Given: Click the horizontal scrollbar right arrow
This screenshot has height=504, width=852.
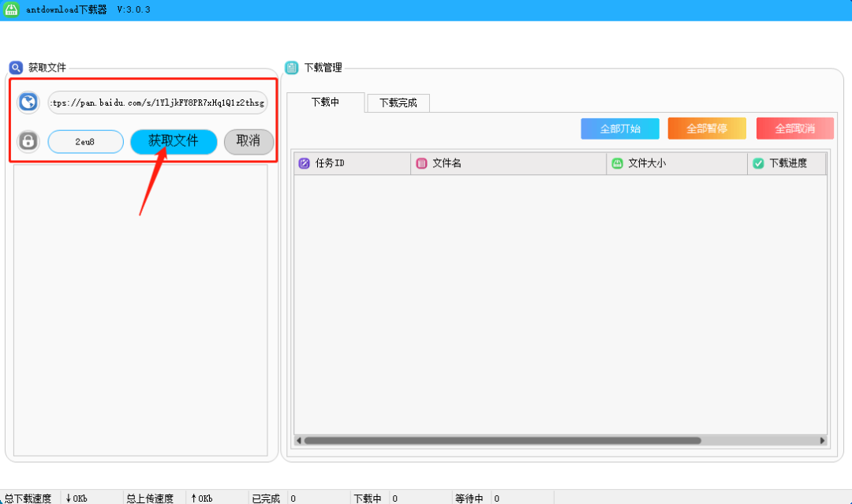Looking at the screenshot, I should 822,441.
